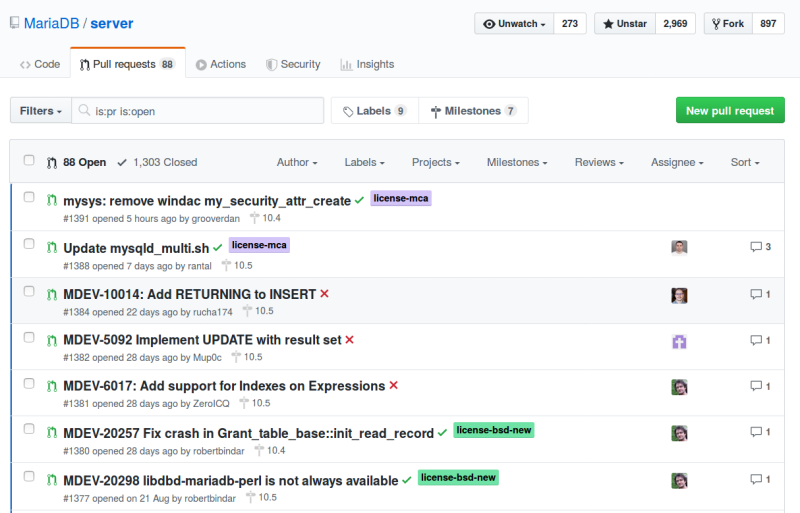Expand the Milestones filter dropdown in list header
The height and width of the screenshot is (513, 800).
(x=517, y=162)
